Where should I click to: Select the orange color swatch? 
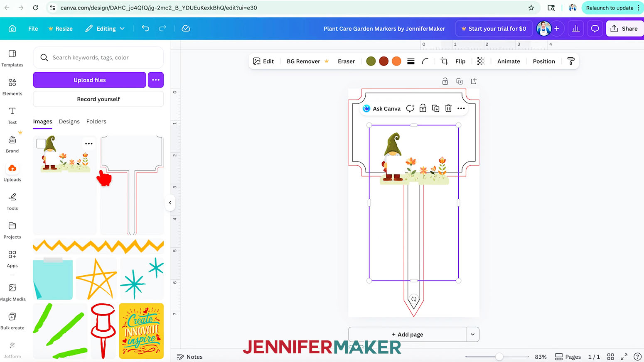coord(397,61)
